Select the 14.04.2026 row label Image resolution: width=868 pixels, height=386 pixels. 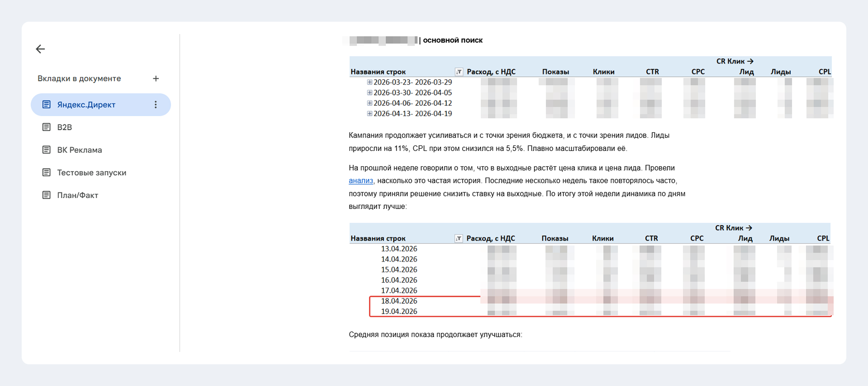click(399, 259)
